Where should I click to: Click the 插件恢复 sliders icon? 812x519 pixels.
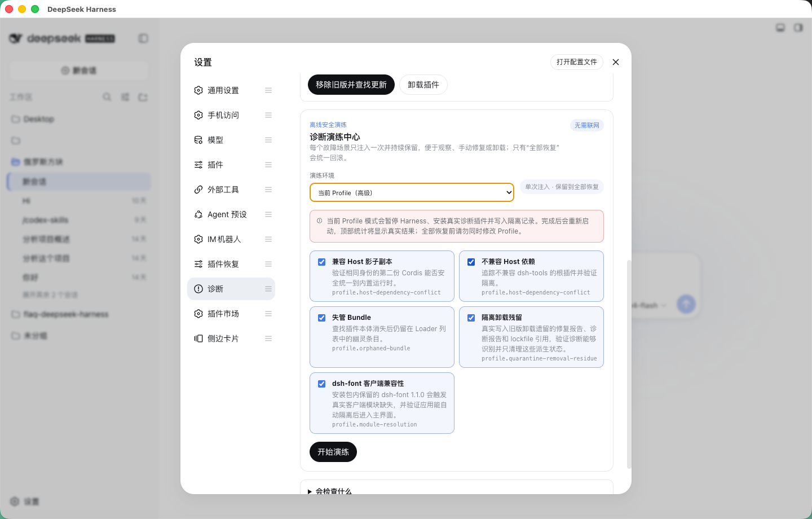[x=198, y=264]
